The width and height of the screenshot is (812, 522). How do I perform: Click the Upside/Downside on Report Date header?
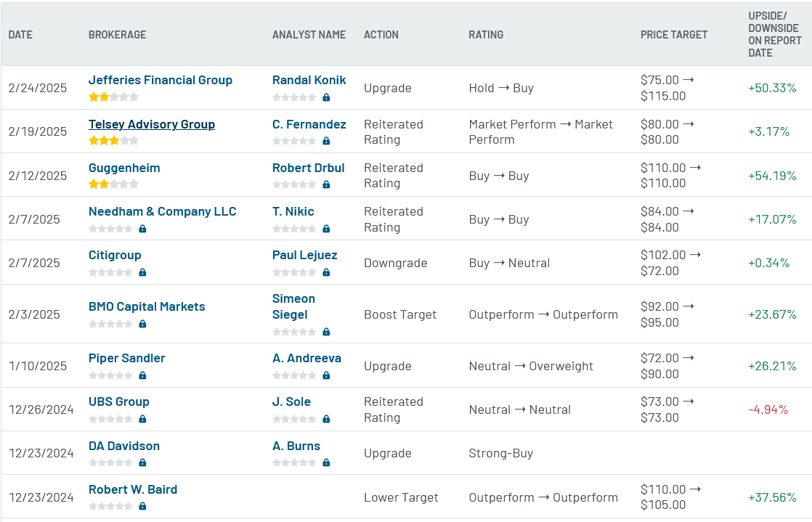click(775, 34)
